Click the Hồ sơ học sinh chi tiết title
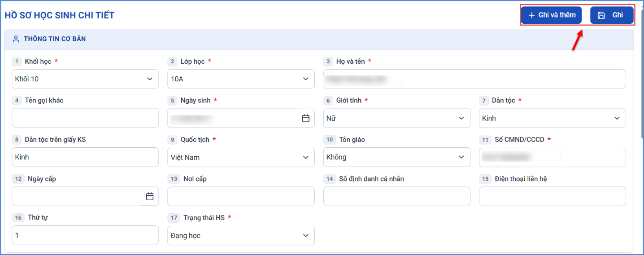The width and height of the screenshot is (644, 255). click(59, 15)
